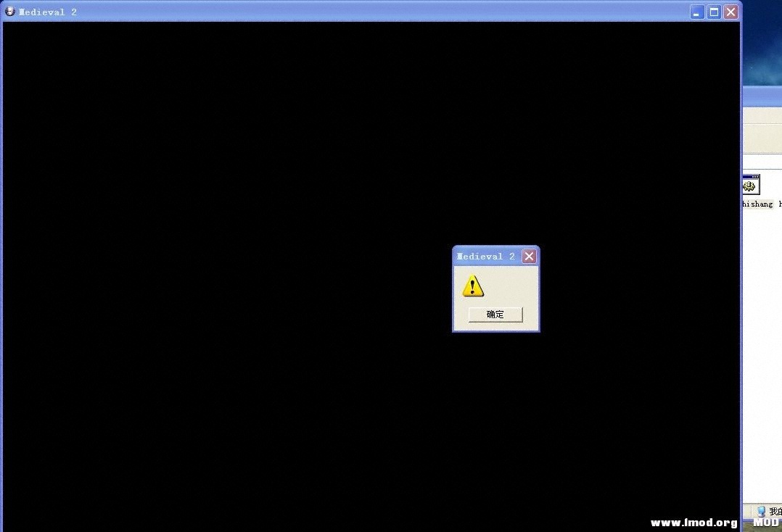Click the main window's Medieval 2 title text
The image size is (782, 532).
click(x=48, y=12)
